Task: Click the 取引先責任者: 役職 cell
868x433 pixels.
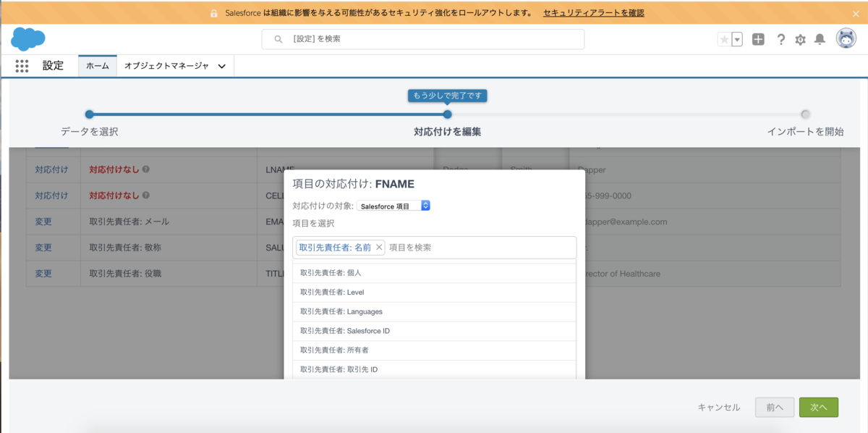Action: [x=170, y=274]
